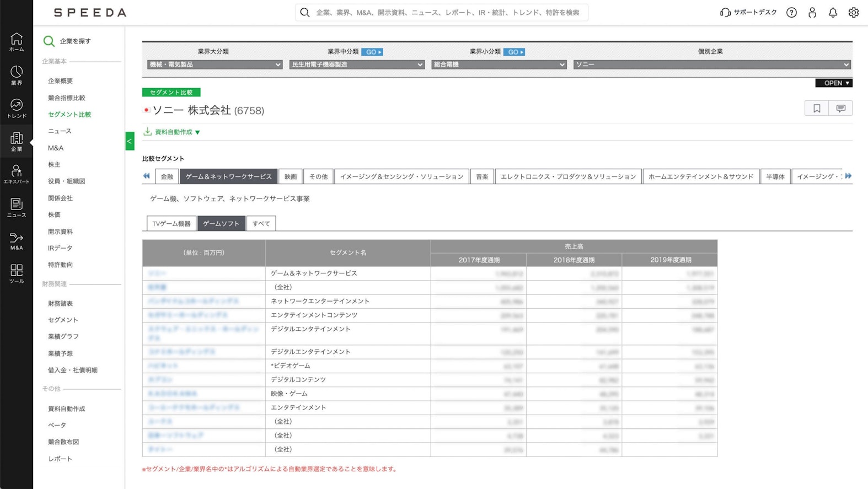This screenshot has height=489, width=868.
Task: Toggle the black OPEN panel button
Action: (x=833, y=83)
